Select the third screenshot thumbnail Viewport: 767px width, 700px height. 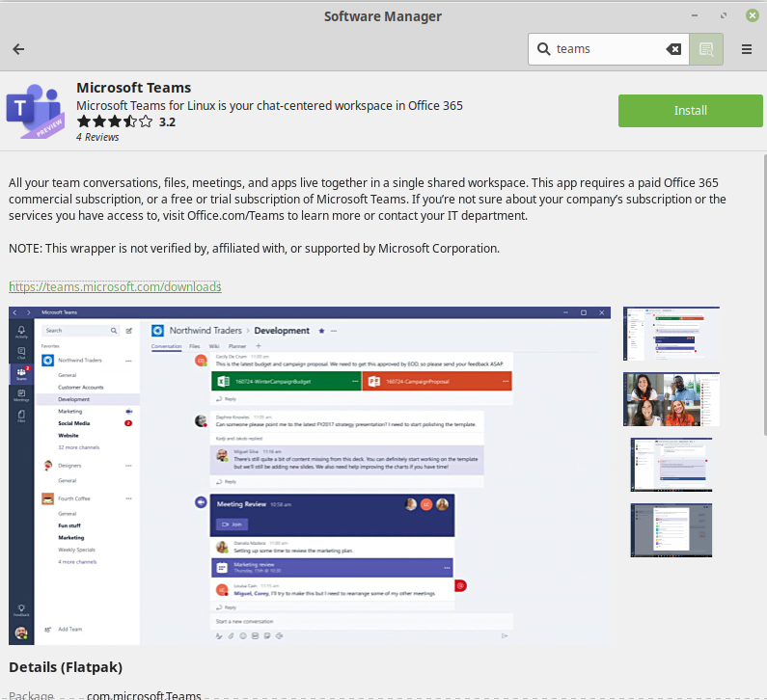point(671,465)
